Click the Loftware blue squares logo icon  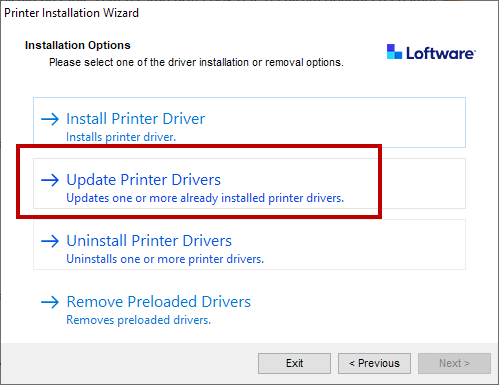(x=394, y=52)
